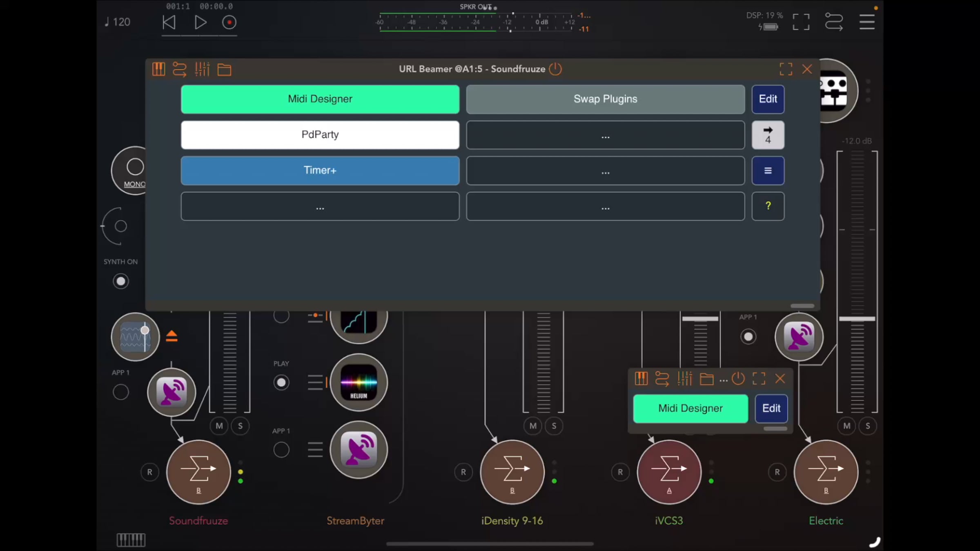This screenshot has width=980, height=551.
Task: Toggle APP 1 radio button in iVCS3 channel
Action: [748, 337]
